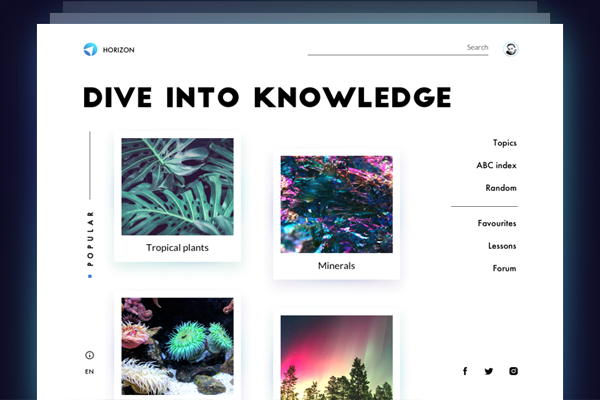Image resolution: width=600 pixels, height=400 pixels.
Task: Go to Lessons in the side menu
Action: point(502,246)
